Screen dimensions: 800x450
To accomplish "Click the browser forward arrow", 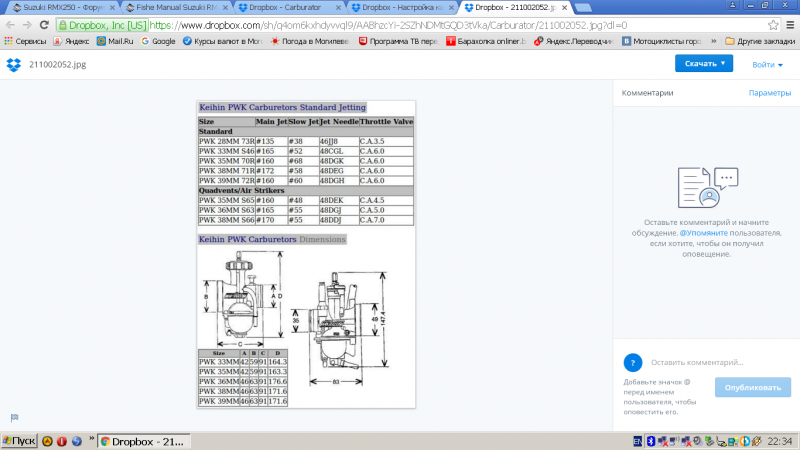I will (27, 25).
